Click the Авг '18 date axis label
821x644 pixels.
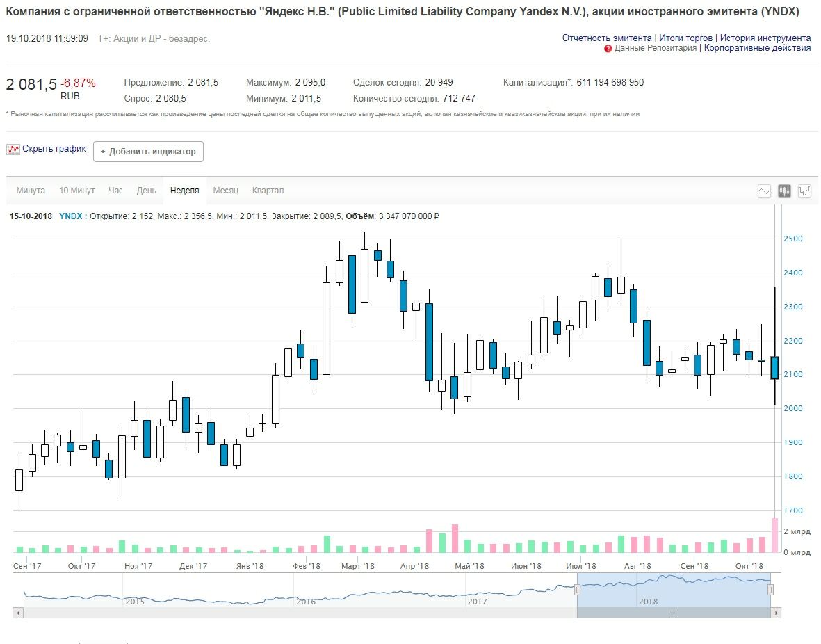click(x=637, y=566)
